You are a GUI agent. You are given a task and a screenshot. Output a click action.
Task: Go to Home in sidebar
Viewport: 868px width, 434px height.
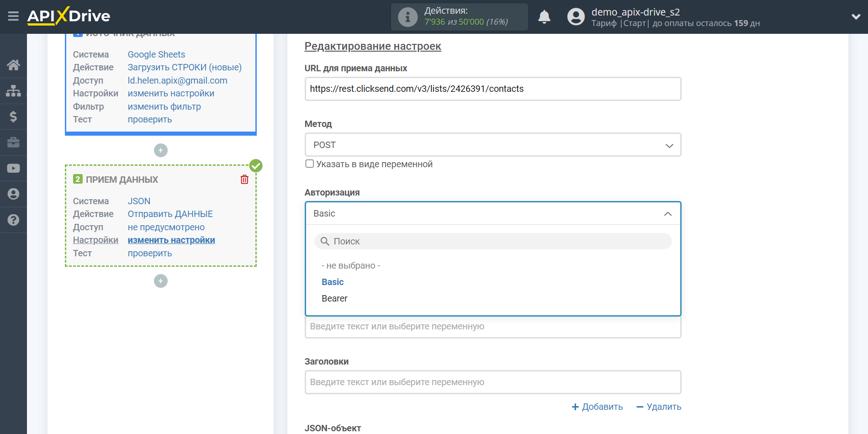tap(13, 65)
